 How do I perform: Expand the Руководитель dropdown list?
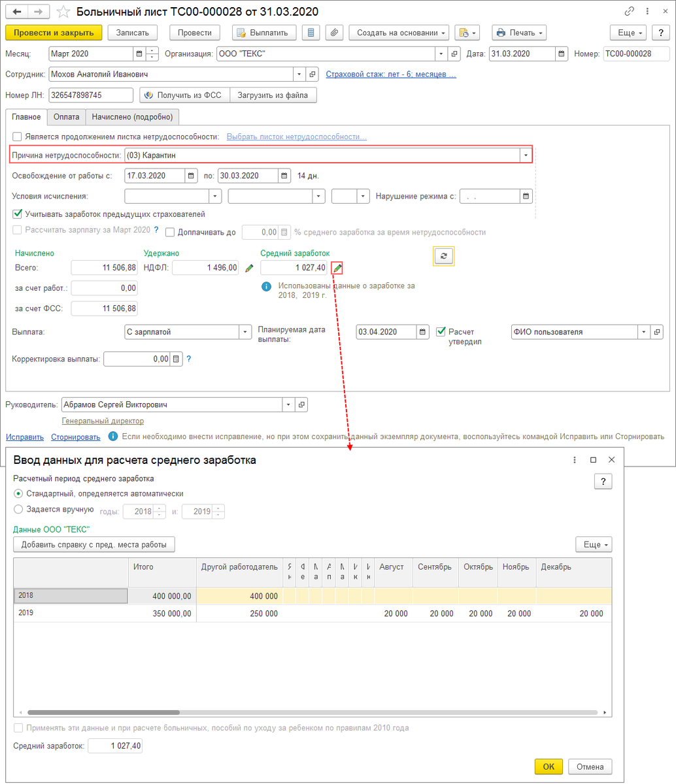289,404
